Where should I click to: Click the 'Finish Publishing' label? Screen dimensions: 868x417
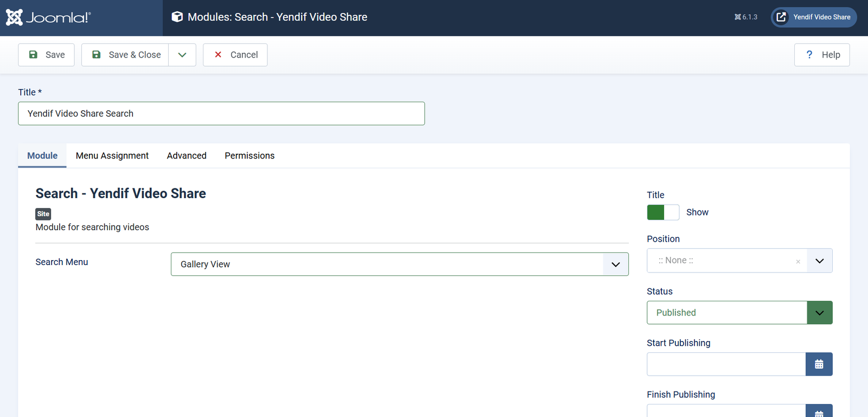681,395
